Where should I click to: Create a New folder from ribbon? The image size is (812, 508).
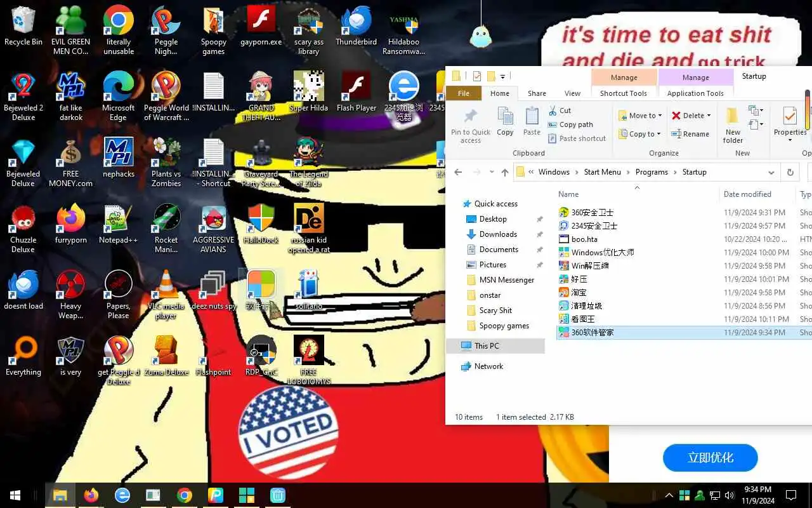point(733,126)
